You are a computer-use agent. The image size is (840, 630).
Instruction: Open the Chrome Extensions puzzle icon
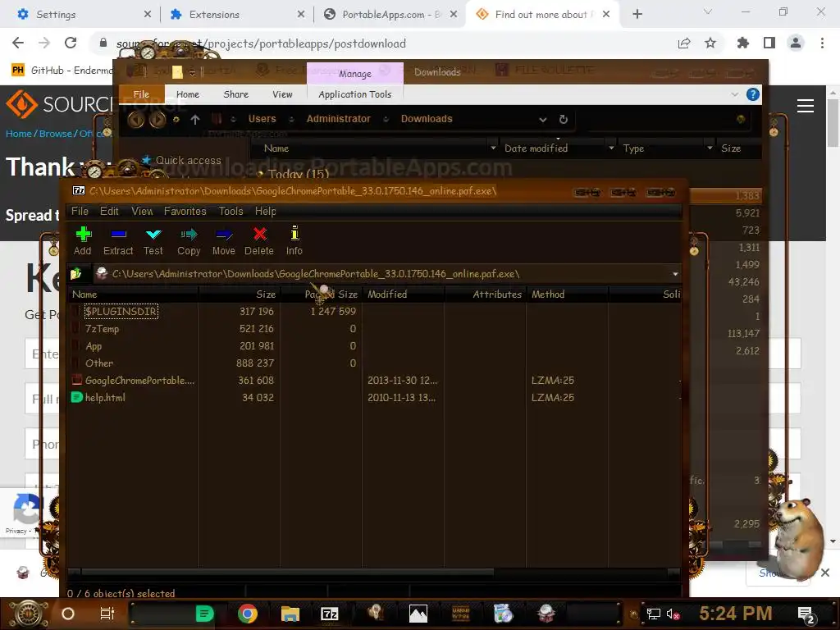point(742,43)
